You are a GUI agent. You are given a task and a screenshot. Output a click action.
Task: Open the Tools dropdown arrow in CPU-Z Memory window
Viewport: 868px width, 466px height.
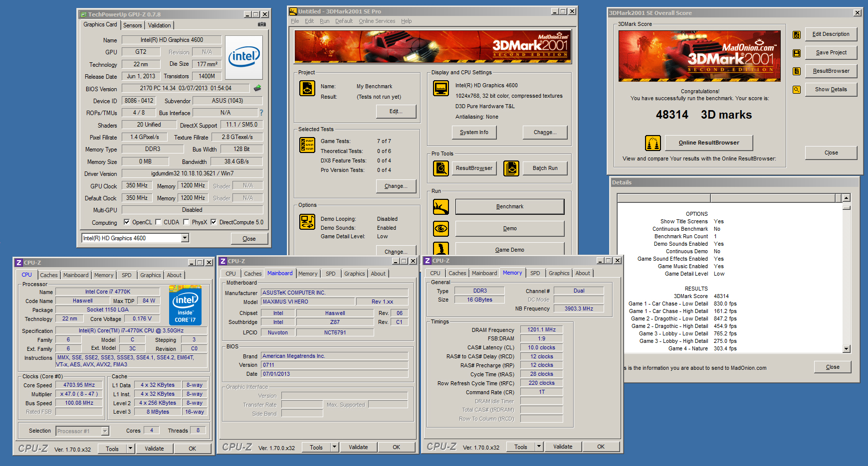[x=539, y=447]
